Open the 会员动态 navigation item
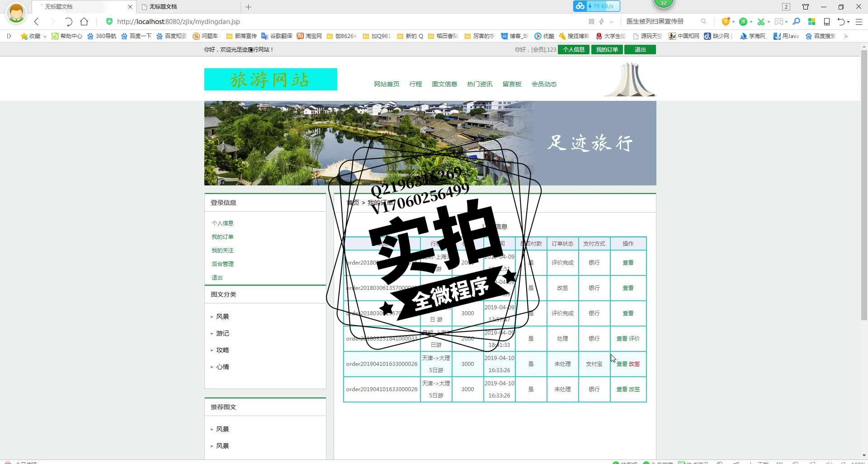The width and height of the screenshot is (868, 464). 544,84
